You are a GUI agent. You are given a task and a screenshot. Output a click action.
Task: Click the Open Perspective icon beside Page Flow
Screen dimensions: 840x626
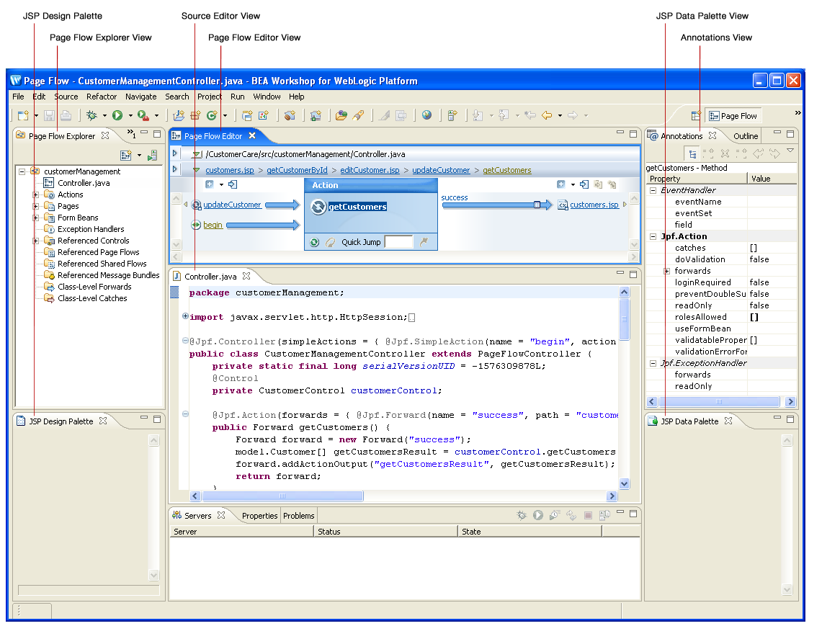[696, 116]
